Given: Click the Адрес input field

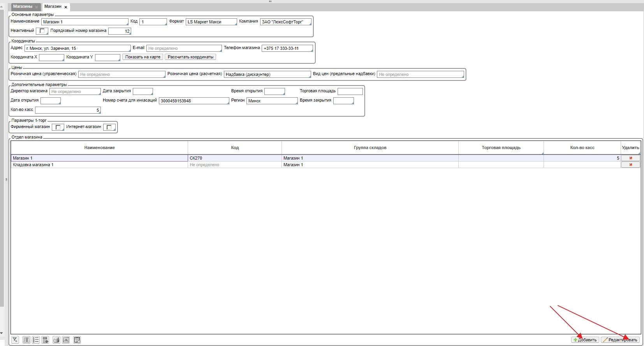Looking at the screenshot, I should (77, 48).
